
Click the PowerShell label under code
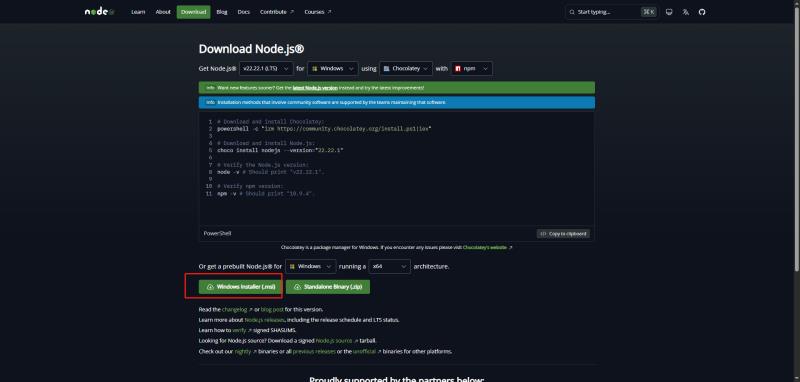pos(217,234)
